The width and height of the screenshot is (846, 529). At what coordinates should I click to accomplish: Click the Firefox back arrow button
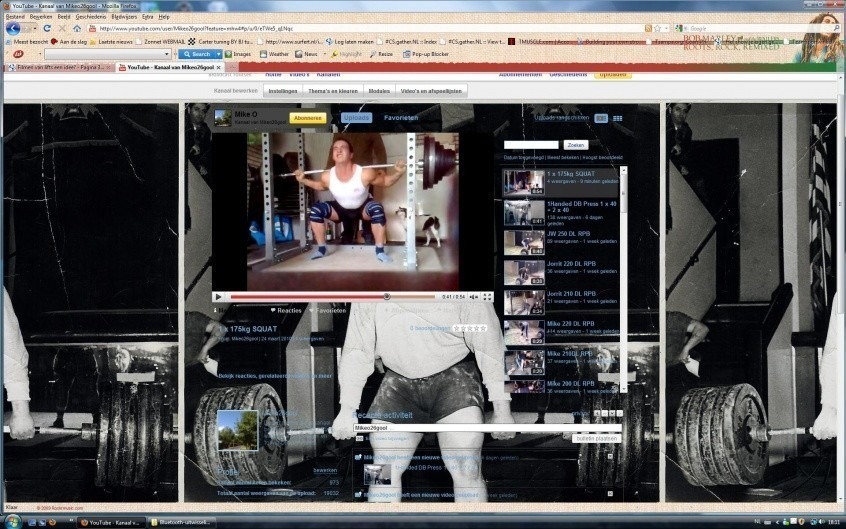(13, 28)
